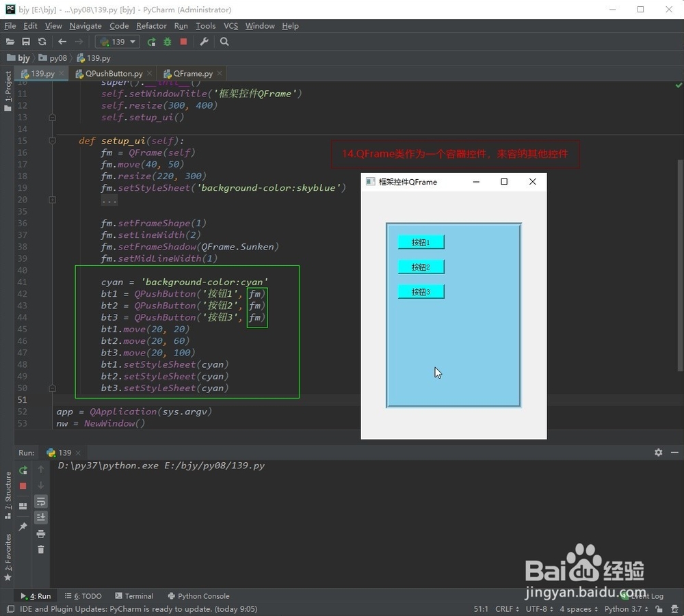684x616 pixels.
Task: Open the Navigate menu
Action: coord(85,26)
